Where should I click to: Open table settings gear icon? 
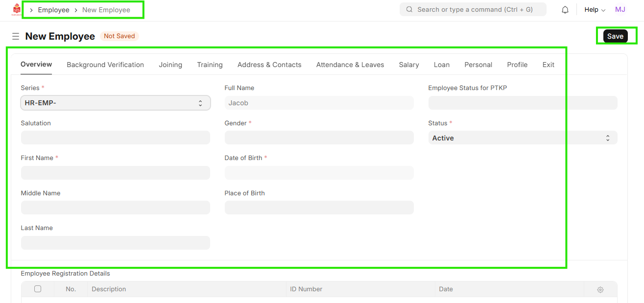pos(600,289)
